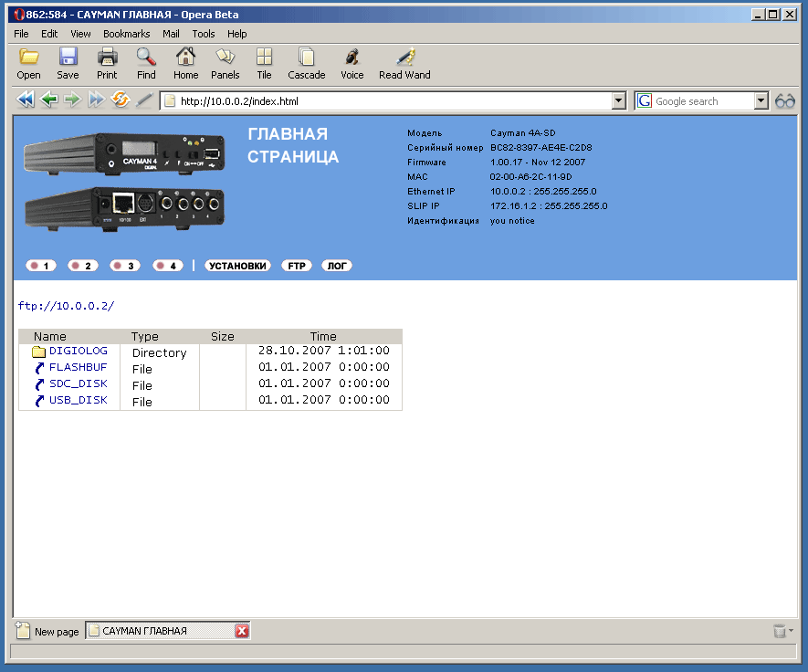Open the File menu

point(21,34)
